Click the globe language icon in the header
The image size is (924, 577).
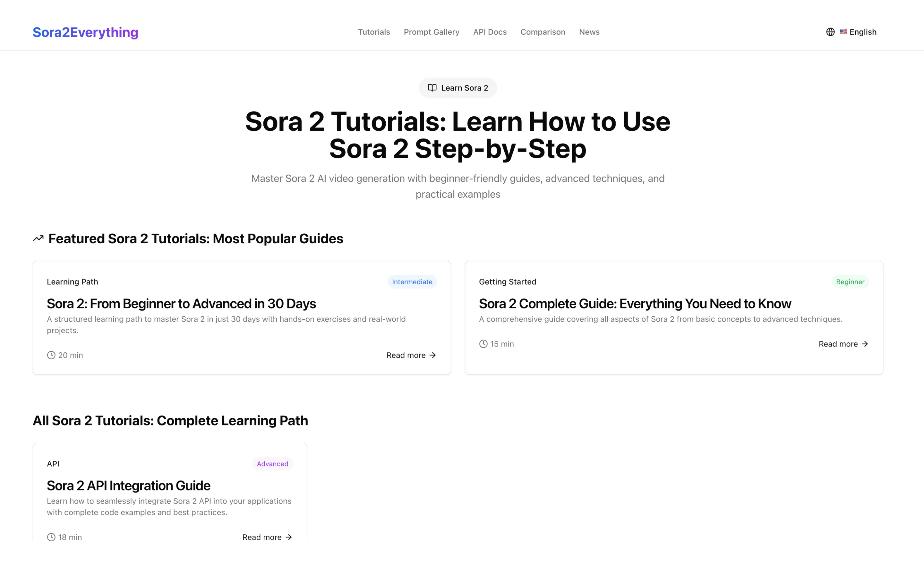(831, 32)
